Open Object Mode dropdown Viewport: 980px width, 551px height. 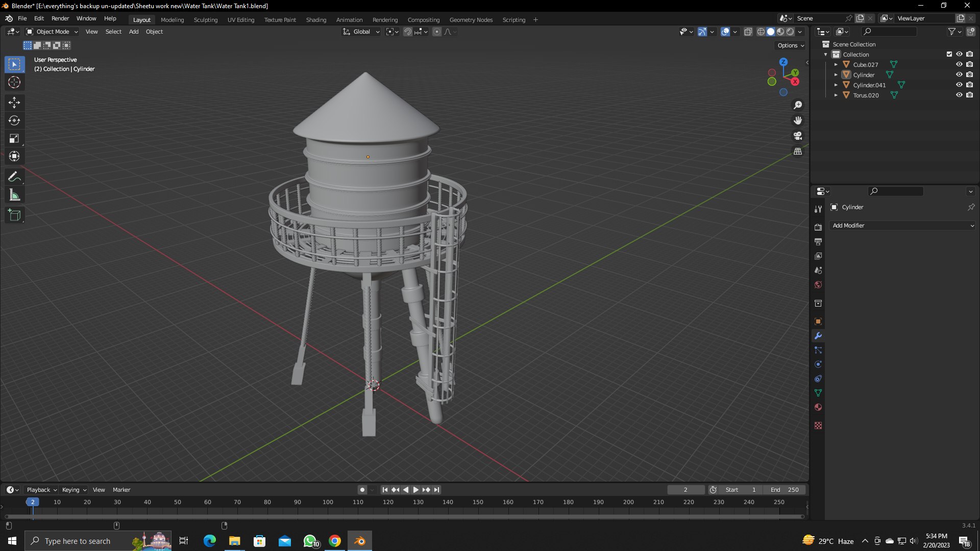tap(52, 32)
